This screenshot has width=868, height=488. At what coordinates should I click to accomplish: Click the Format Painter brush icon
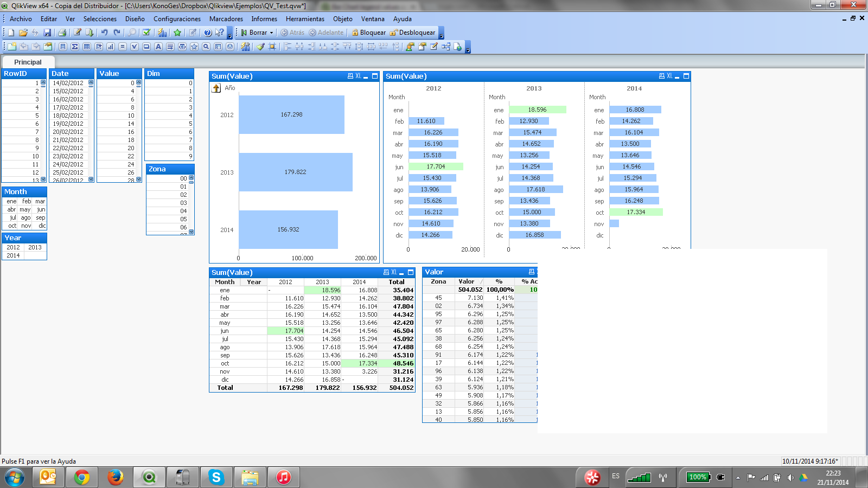(260, 47)
